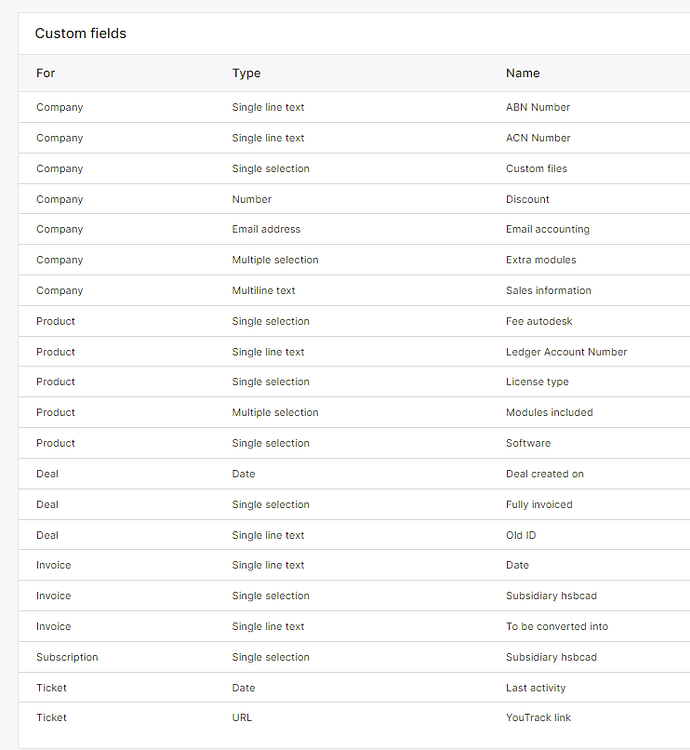Open the Modules included field
This screenshot has height=750, width=690.
(354, 412)
